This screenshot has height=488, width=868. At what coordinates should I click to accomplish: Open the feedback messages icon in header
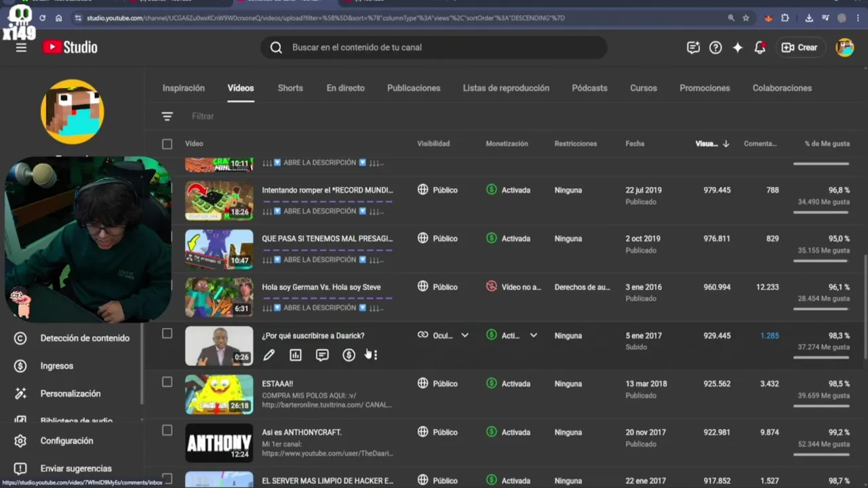click(x=693, y=47)
